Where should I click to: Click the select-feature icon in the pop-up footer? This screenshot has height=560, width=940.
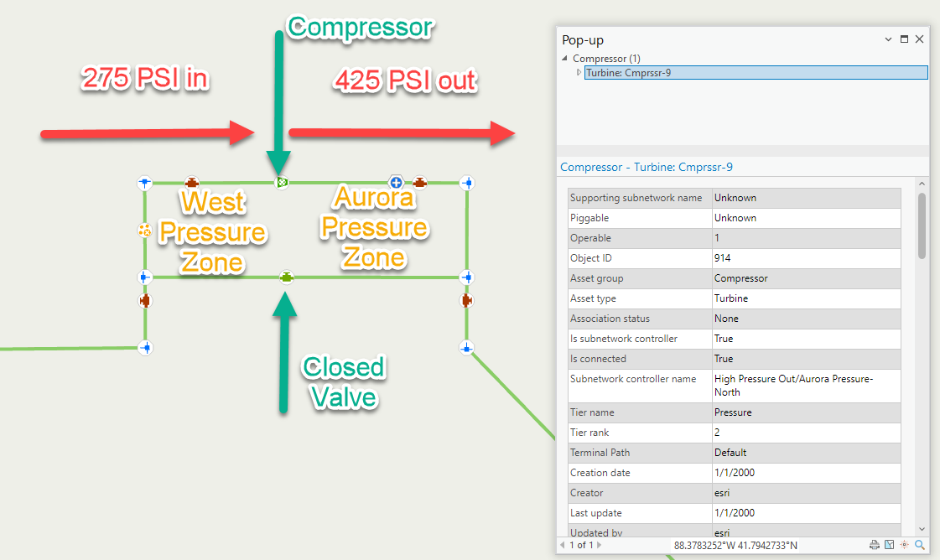(x=889, y=545)
